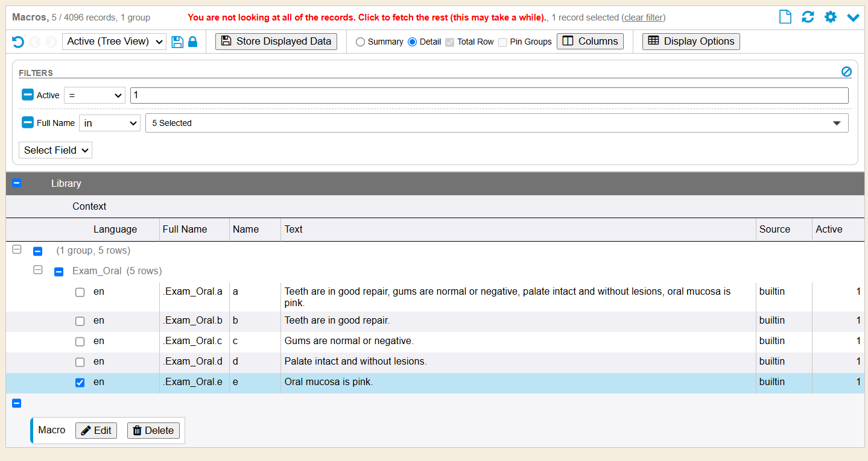Click the Store Displayed Data button
The width and height of the screenshot is (868, 461).
(x=276, y=42)
